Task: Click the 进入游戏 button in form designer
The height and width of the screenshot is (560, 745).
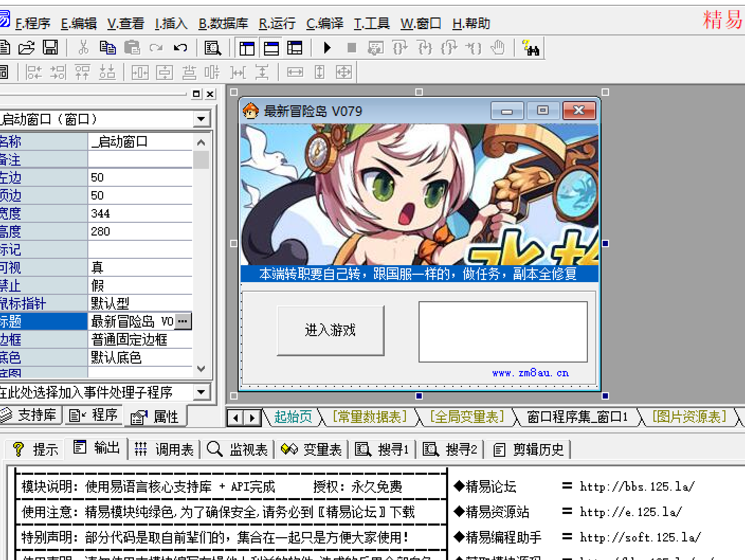Action: [x=331, y=330]
